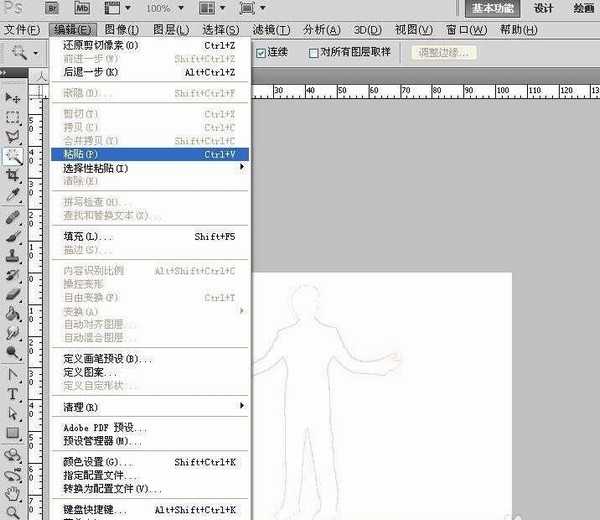Image resolution: width=600 pixels, height=520 pixels.
Task: Select the Brush tool
Action: pos(12,237)
